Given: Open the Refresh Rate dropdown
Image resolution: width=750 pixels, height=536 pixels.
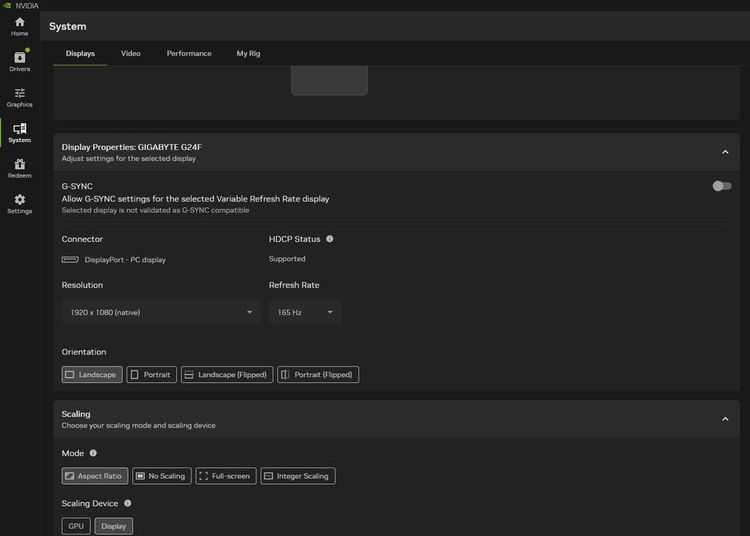Looking at the screenshot, I should pos(305,312).
